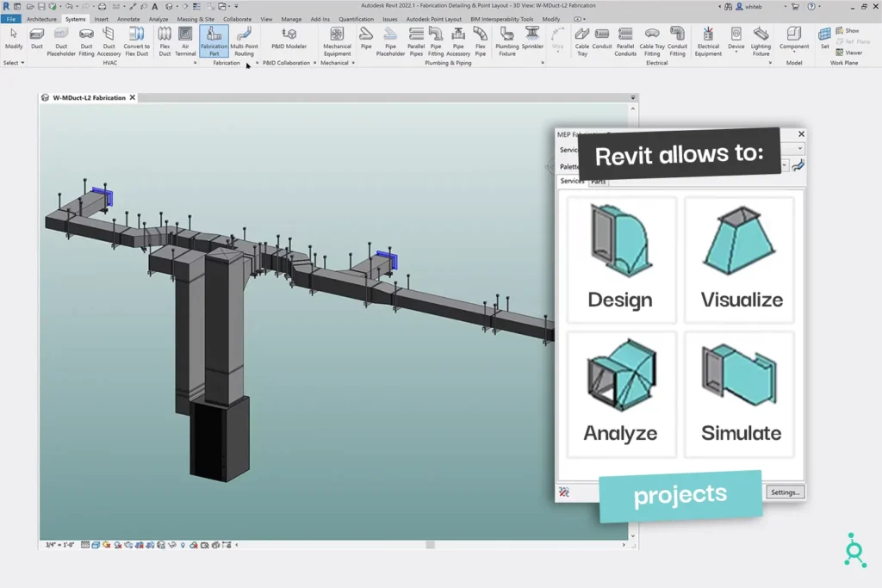Select the Conduit tool
This screenshot has width=882, height=588.
click(x=601, y=39)
